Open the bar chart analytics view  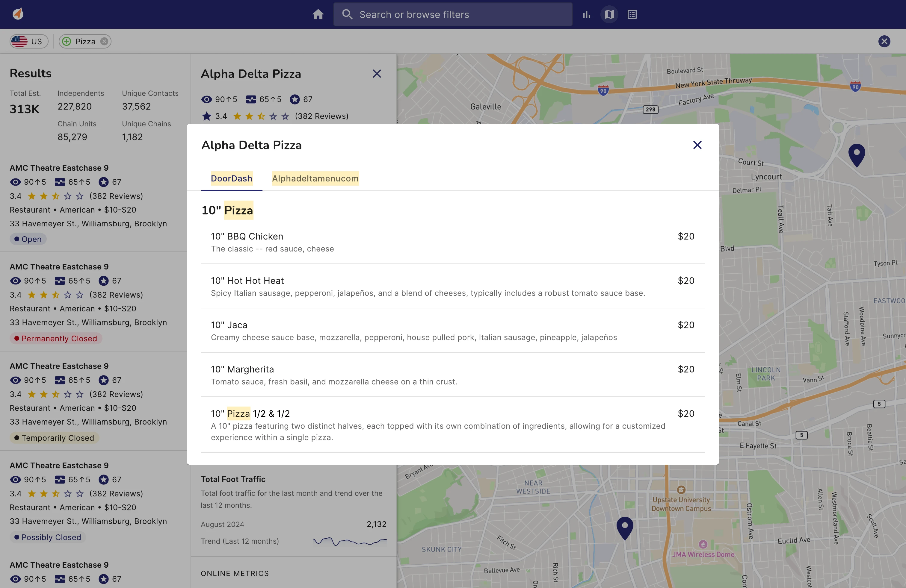(x=586, y=14)
